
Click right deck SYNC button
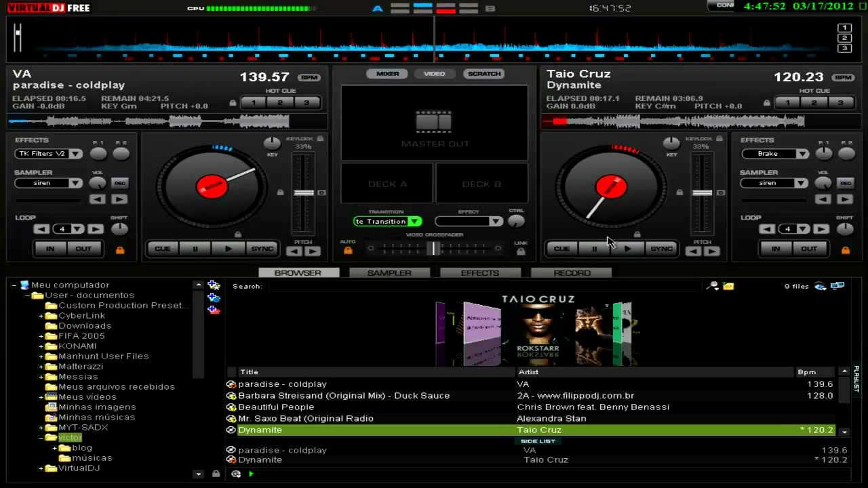point(661,249)
